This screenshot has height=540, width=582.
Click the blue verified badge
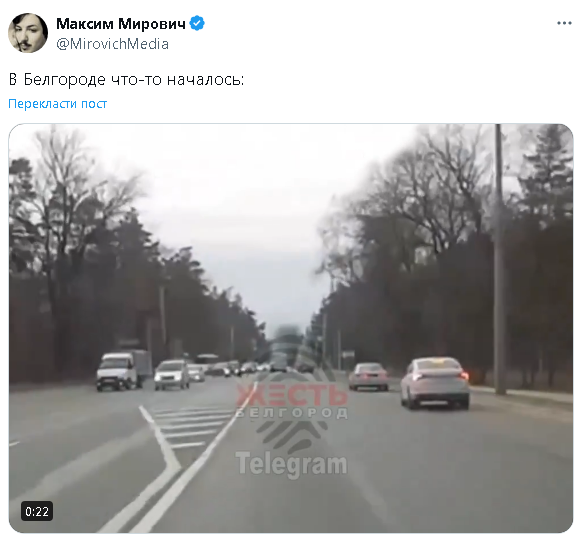197,23
